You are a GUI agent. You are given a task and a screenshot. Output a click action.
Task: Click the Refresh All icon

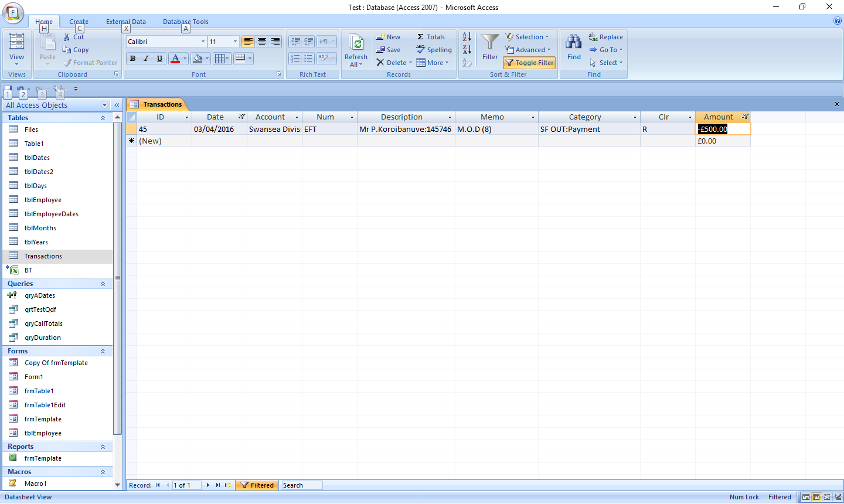356,43
